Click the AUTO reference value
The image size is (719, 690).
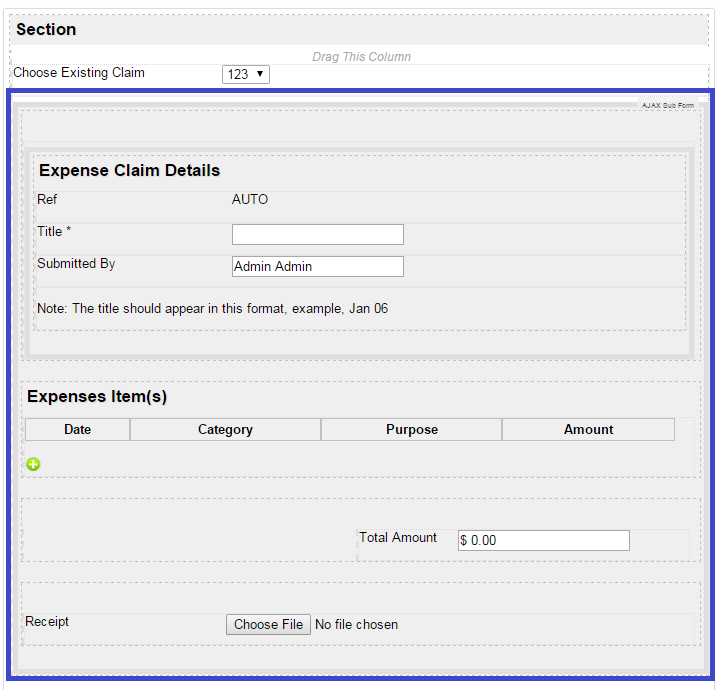(250, 199)
